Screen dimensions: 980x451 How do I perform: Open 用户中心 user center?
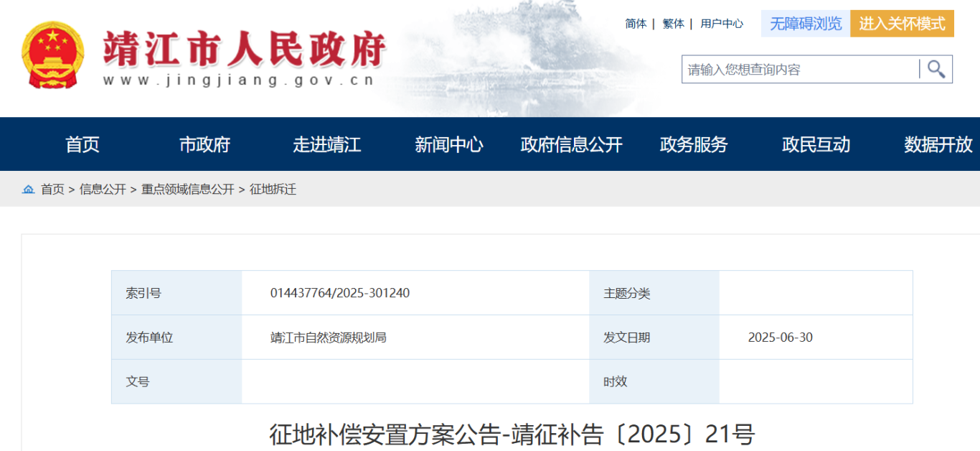point(722,24)
